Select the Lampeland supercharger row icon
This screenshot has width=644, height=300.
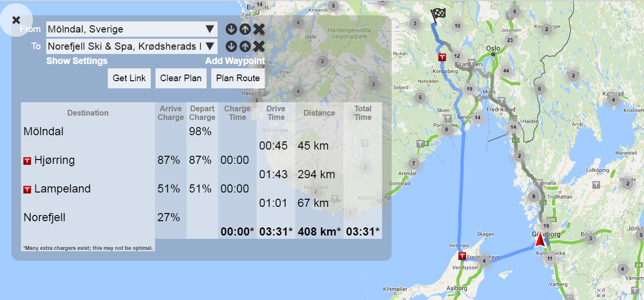(27, 190)
